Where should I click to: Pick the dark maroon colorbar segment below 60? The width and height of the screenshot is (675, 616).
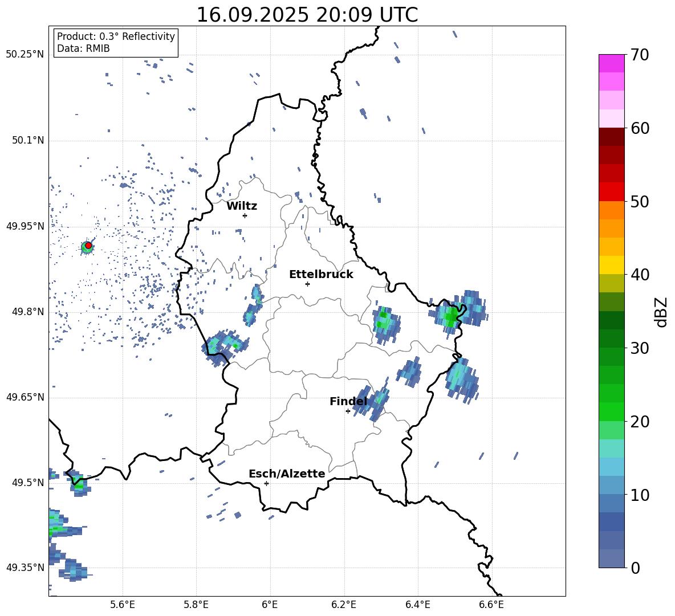point(612,137)
